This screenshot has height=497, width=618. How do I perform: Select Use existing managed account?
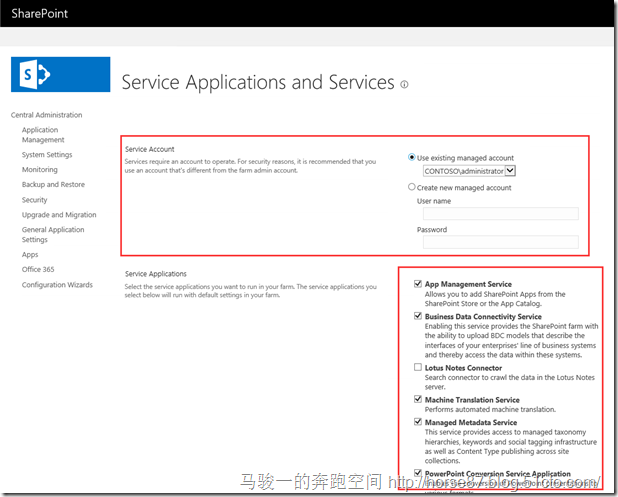coord(411,157)
